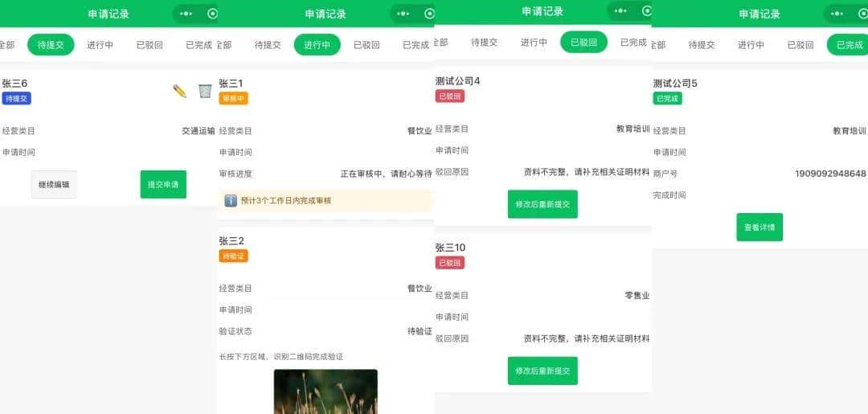Tap the circle close icon above the 测试公司5 card
Viewport: 868px width, 414px height.
pyautogui.click(x=863, y=14)
